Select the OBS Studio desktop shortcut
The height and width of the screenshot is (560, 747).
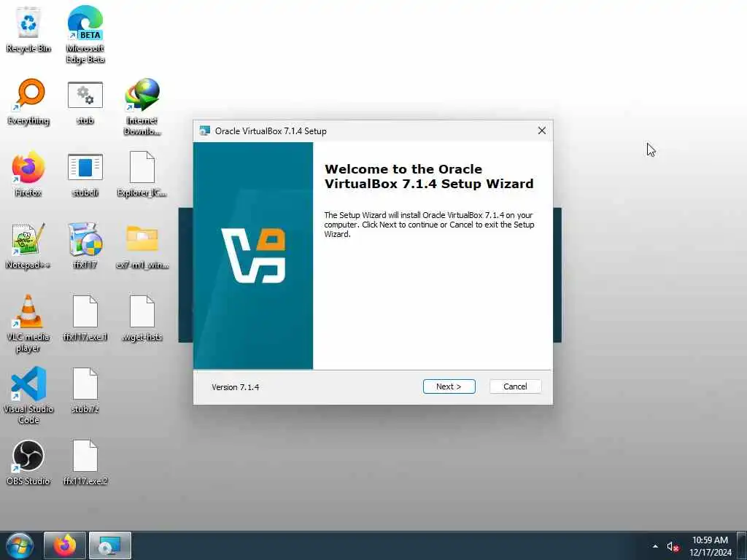click(28, 463)
